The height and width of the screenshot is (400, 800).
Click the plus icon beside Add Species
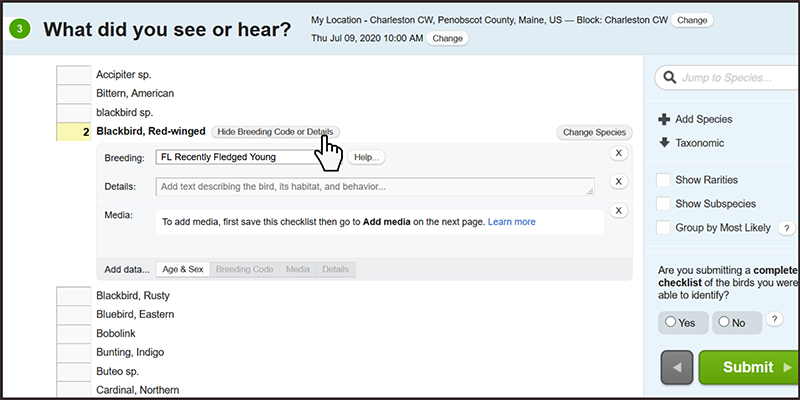664,119
